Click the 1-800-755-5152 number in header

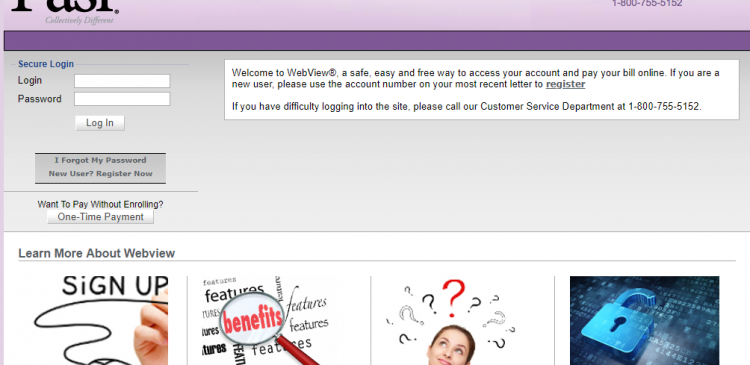[x=647, y=4]
